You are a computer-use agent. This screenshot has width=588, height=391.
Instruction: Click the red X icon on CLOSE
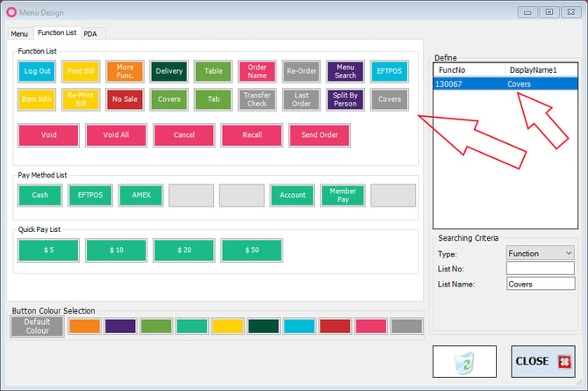564,362
